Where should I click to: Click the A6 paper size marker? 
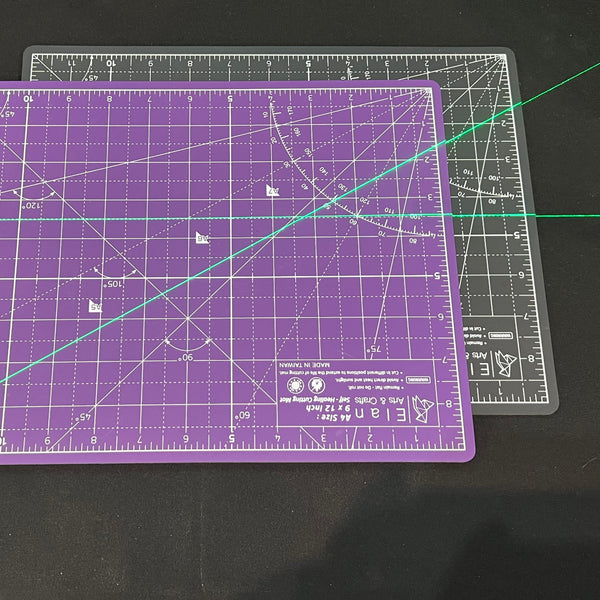click(x=201, y=238)
